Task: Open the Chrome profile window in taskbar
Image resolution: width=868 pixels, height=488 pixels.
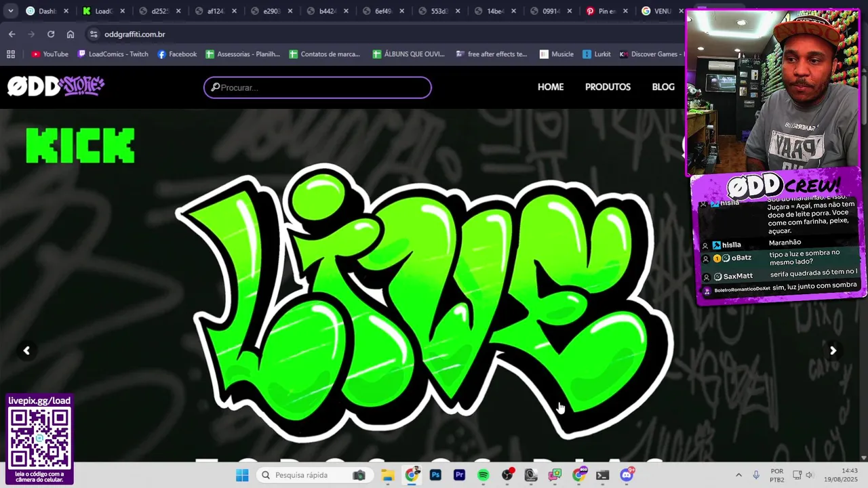Action: pyautogui.click(x=412, y=475)
